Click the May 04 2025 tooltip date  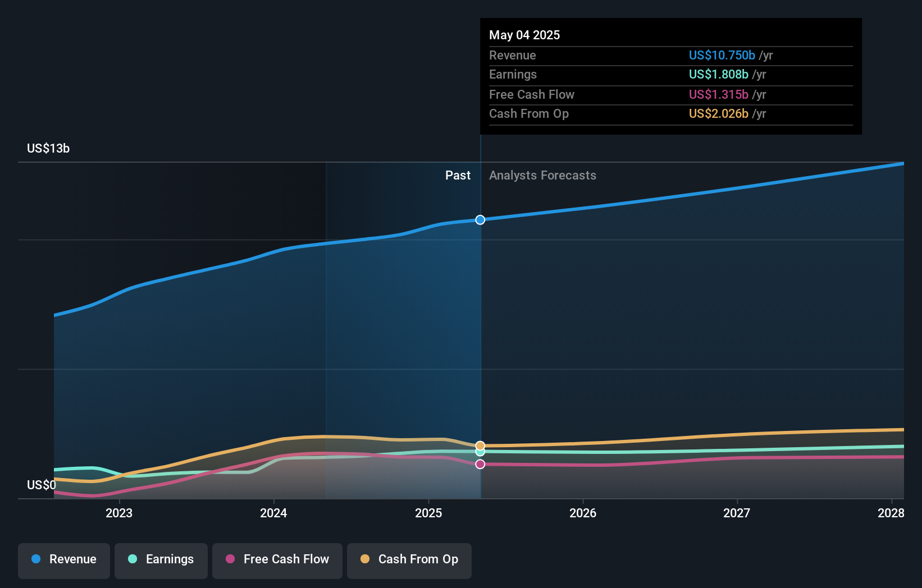(524, 35)
